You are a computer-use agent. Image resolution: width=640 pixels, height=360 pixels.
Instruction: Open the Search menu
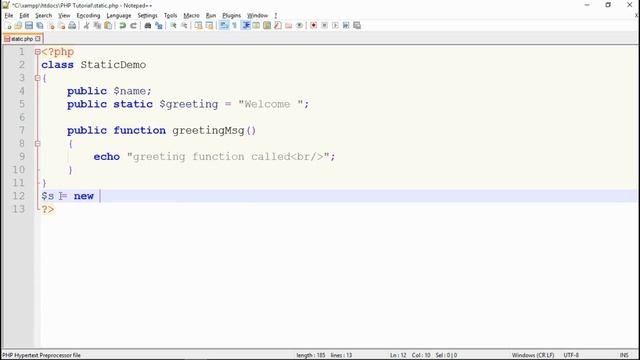(43, 16)
